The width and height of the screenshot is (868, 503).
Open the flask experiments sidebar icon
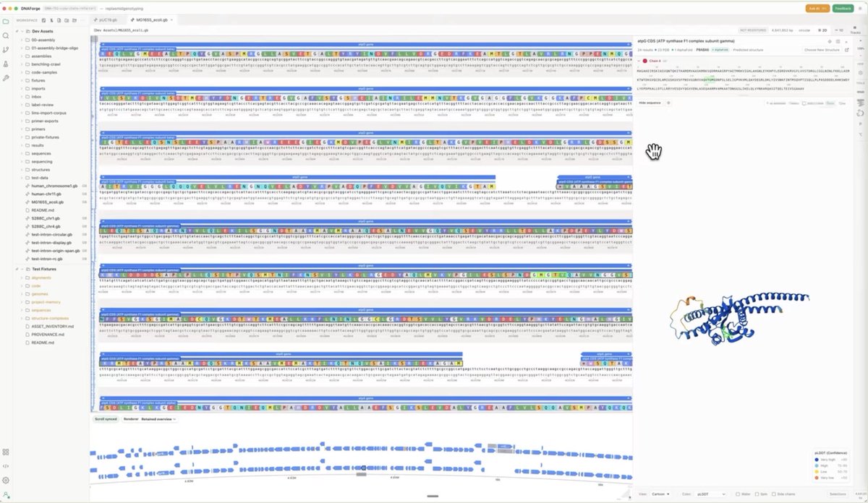point(6,64)
